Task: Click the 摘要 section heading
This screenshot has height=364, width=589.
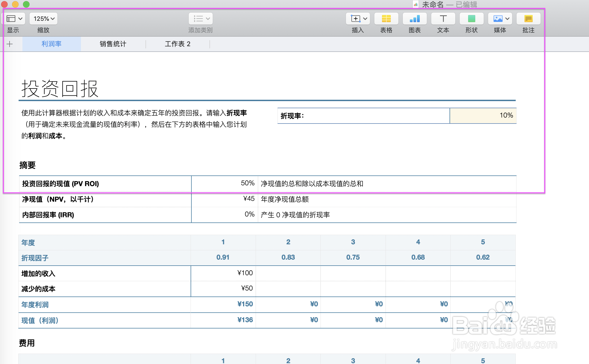Action: click(x=27, y=165)
